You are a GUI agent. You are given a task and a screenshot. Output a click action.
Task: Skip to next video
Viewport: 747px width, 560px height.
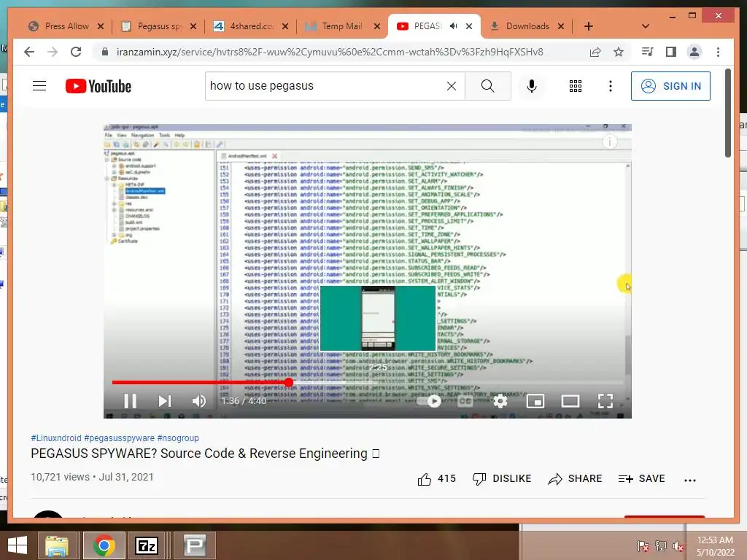tap(164, 401)
